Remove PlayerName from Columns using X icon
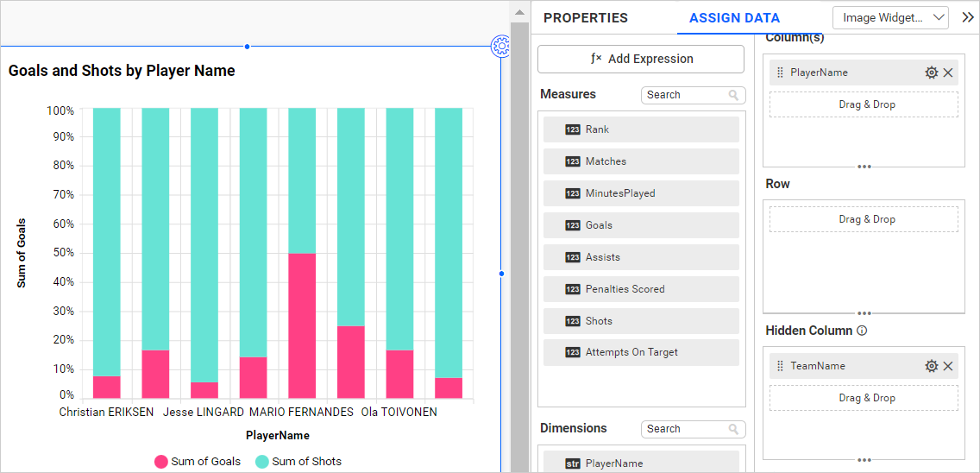Image resolution: width=980 pixels, height=473 pixels. tap(948, 73)
